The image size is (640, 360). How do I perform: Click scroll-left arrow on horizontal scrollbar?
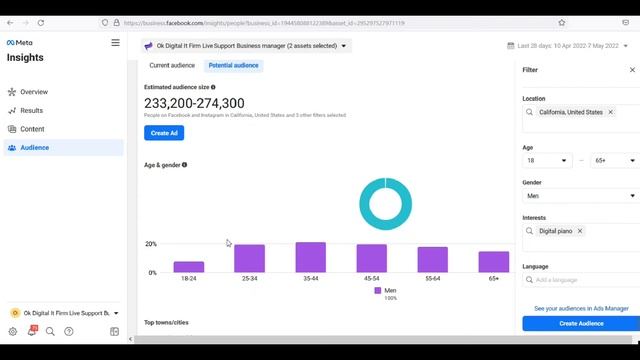pyautogui.click(x=131, y=339)
